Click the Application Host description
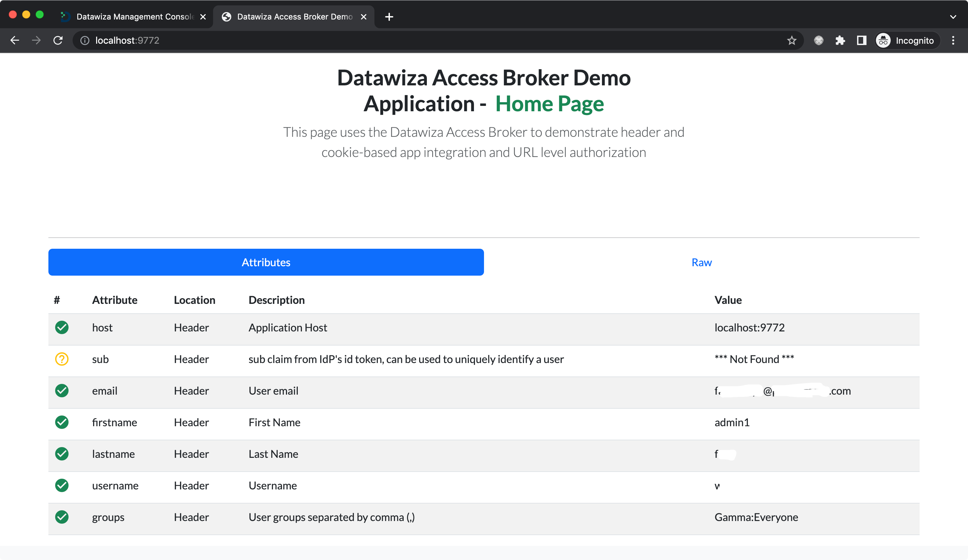This screenshot has width=968, height=560. tap(288, 328)
